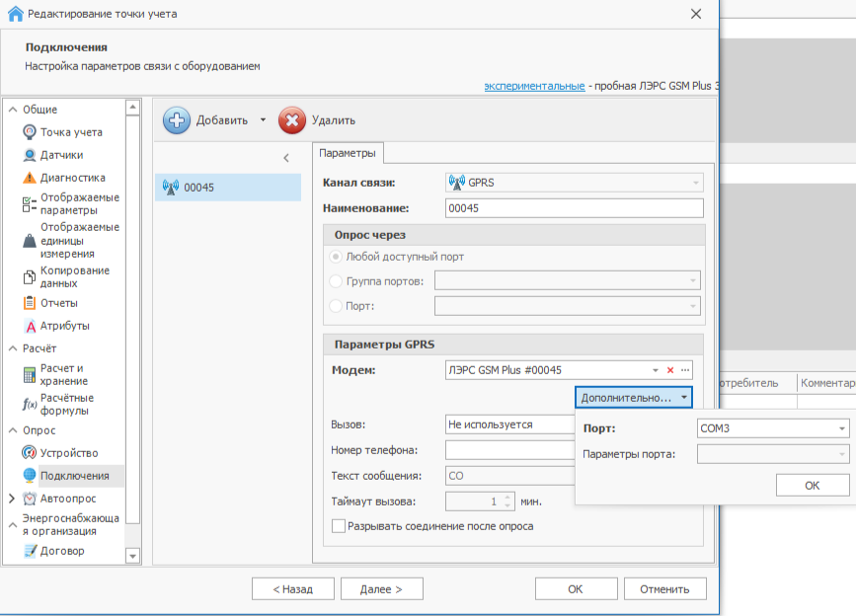Screen dimensions: 856x616
Task: Click the Вызов field Не используется
Action: click(509, 424)
